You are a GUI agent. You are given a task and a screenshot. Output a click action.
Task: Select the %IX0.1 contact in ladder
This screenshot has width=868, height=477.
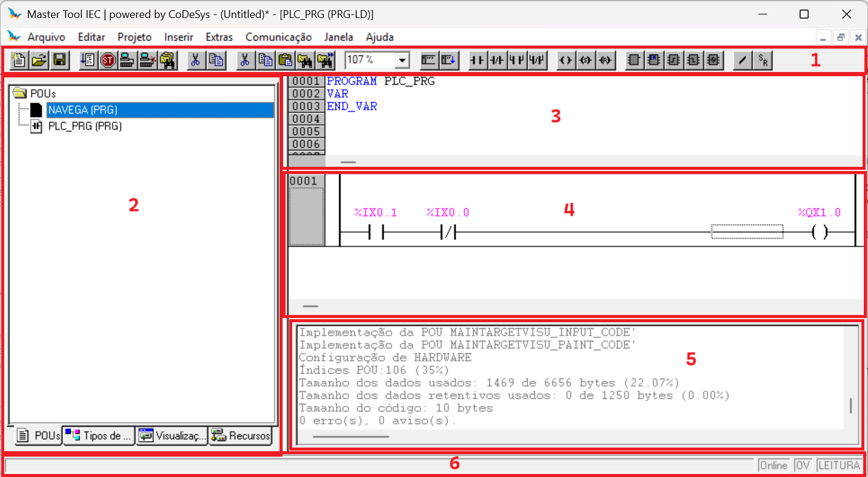pyautogui.click(x=376, y=232)
